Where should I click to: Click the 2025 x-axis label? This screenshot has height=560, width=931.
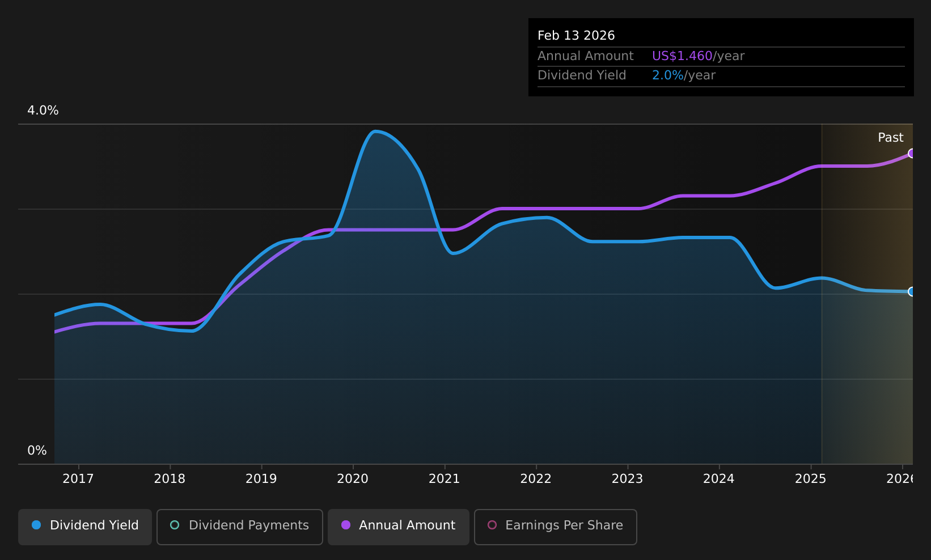[811, 479]
